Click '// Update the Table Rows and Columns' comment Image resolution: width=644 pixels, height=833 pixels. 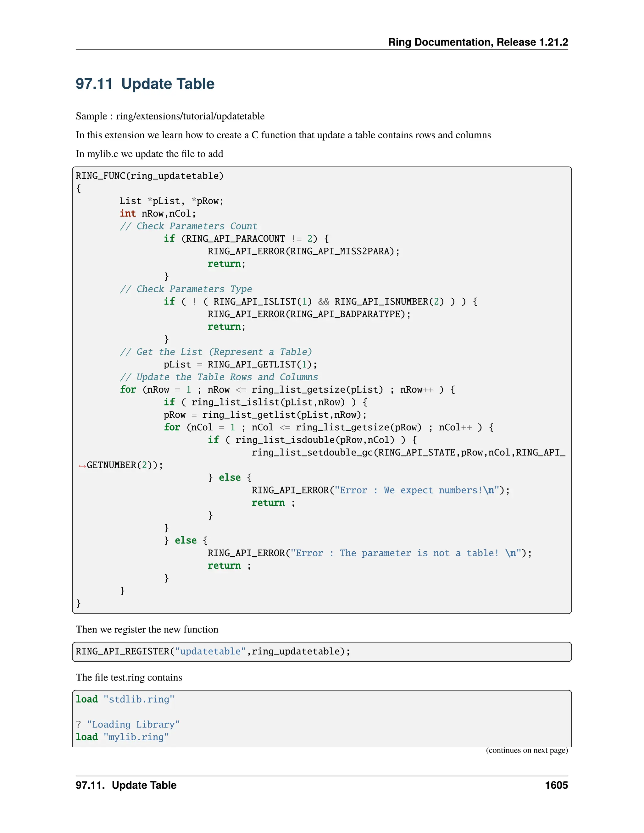(x=219, y=377)
